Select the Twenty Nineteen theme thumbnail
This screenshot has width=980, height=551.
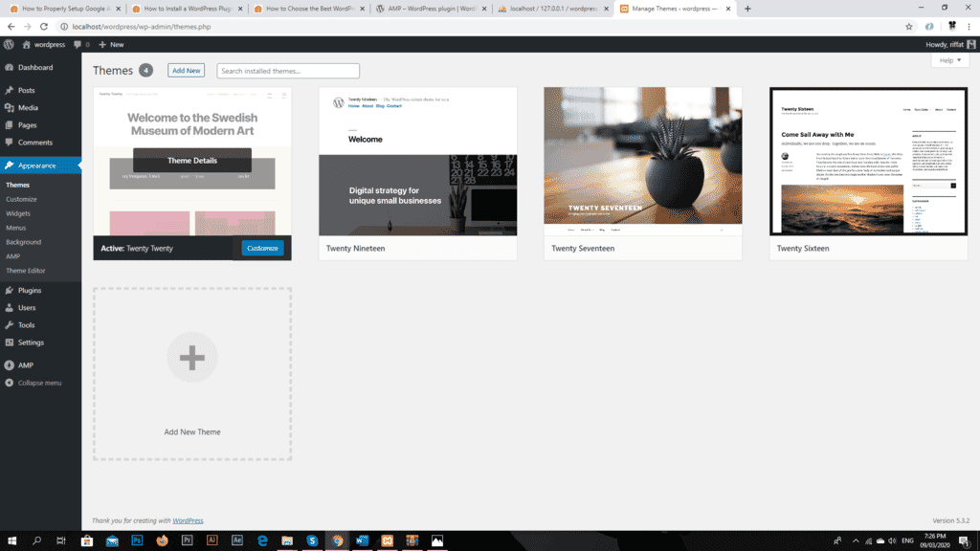click(x=417, y=161)
